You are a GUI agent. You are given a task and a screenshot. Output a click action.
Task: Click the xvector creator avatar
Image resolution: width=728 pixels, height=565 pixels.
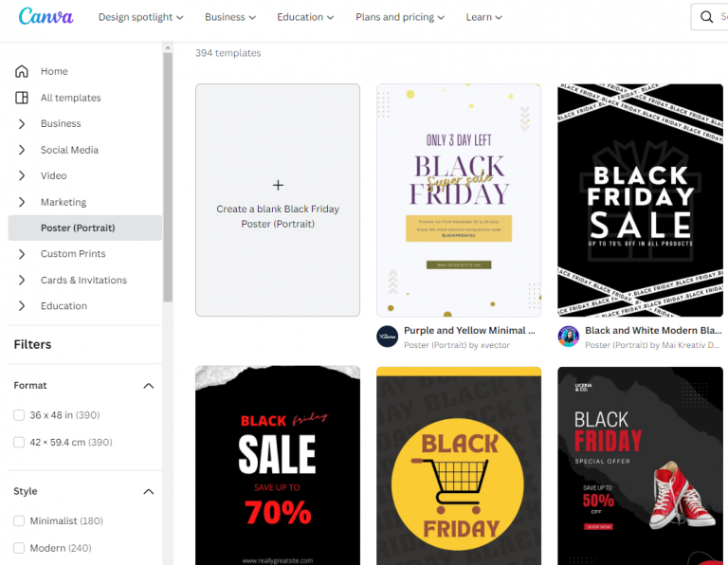click(387, 337)
